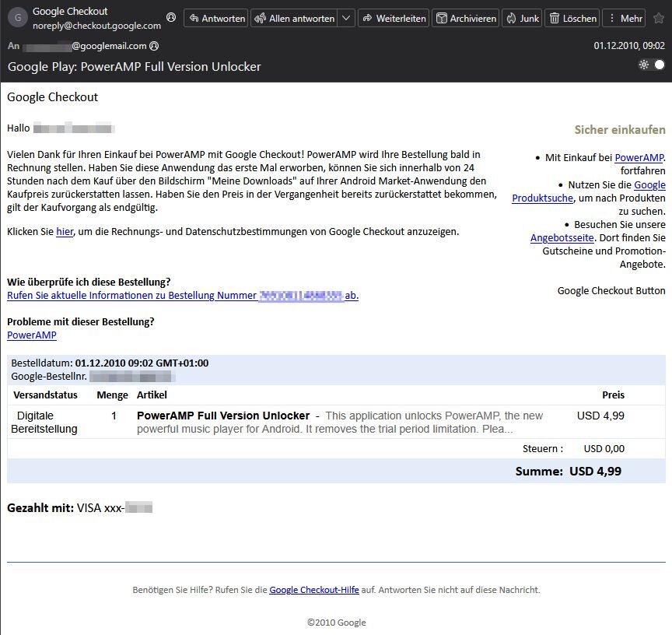Click Allen antworten to reply all
Screen dimensions: 672x635
(x=294, y=18)
